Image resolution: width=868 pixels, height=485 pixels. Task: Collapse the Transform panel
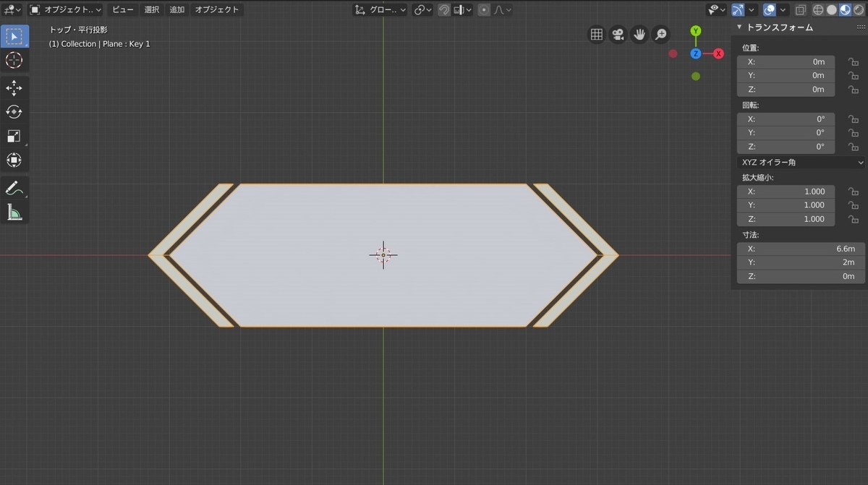[739, 27]
